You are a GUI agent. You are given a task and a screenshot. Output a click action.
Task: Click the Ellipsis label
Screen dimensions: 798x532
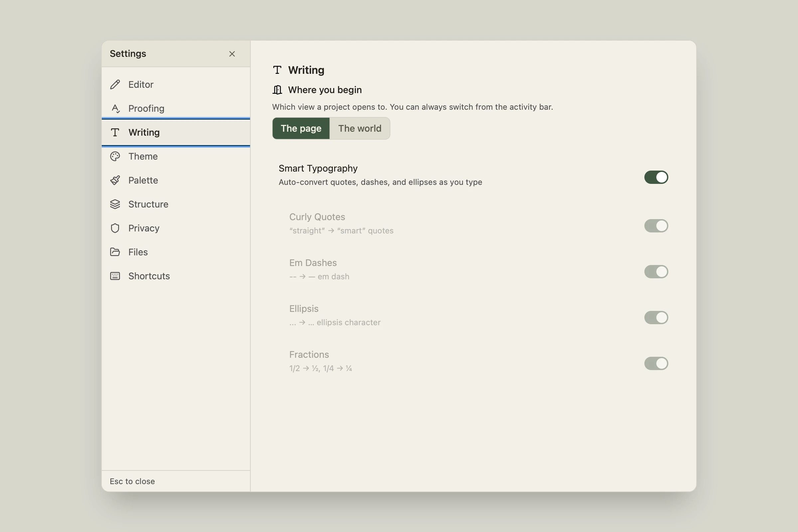[x=304, y=309]
